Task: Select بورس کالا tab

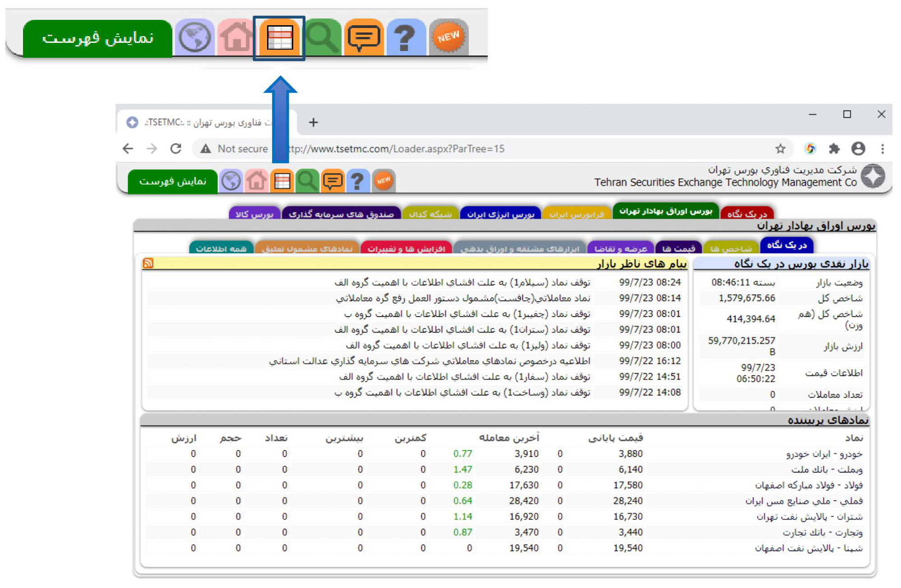Action: pyautogui.click(x=254, y=214)
